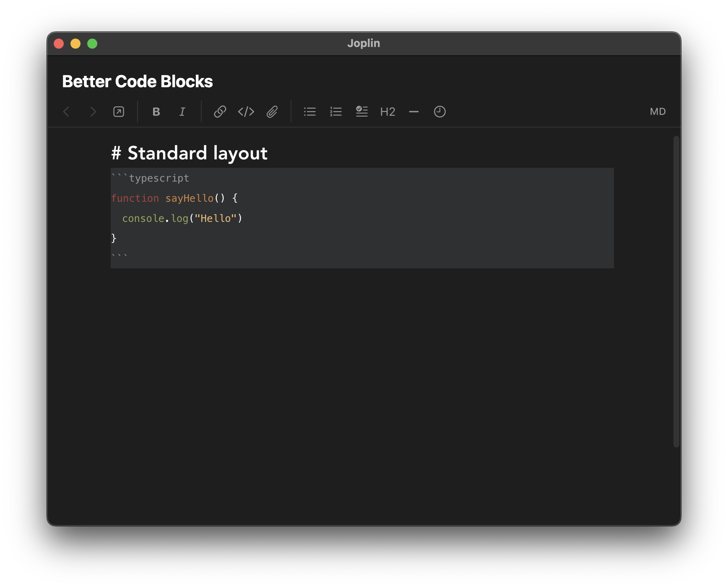The height and width of the screenshot is (588, 728).
Task: Insert a bulleted list
Action: click(310, 112)
